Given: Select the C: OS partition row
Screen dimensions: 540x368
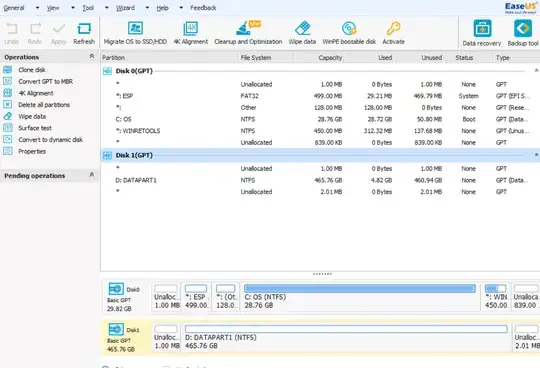Looking at the screenshot, I should coord(320,119).
